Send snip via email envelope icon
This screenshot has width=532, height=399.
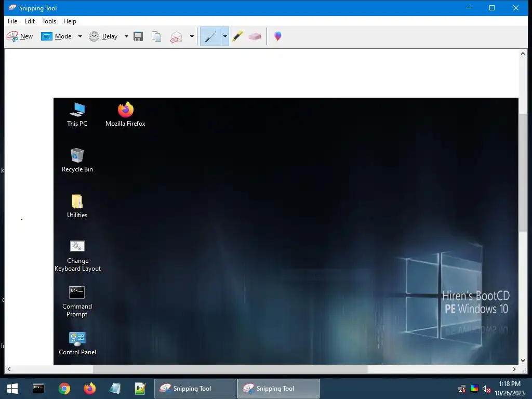(x=177, y=36)
